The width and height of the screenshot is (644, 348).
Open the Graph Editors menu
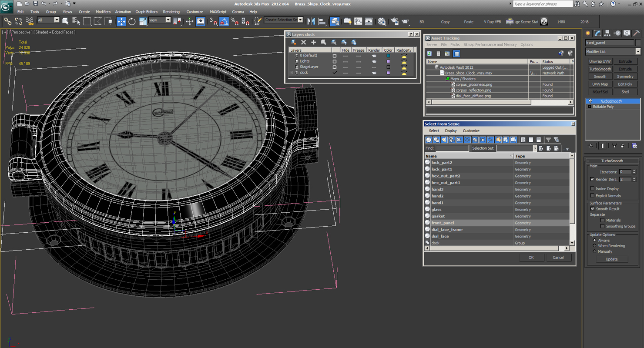[147, 12]
